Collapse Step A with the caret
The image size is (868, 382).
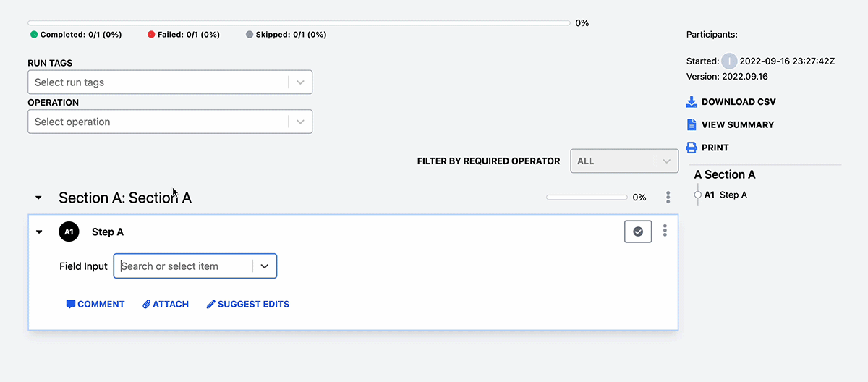39,232
